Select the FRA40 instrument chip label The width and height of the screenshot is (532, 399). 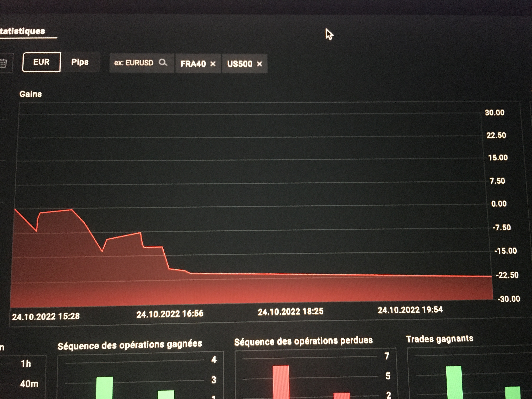tap(193, 64)
